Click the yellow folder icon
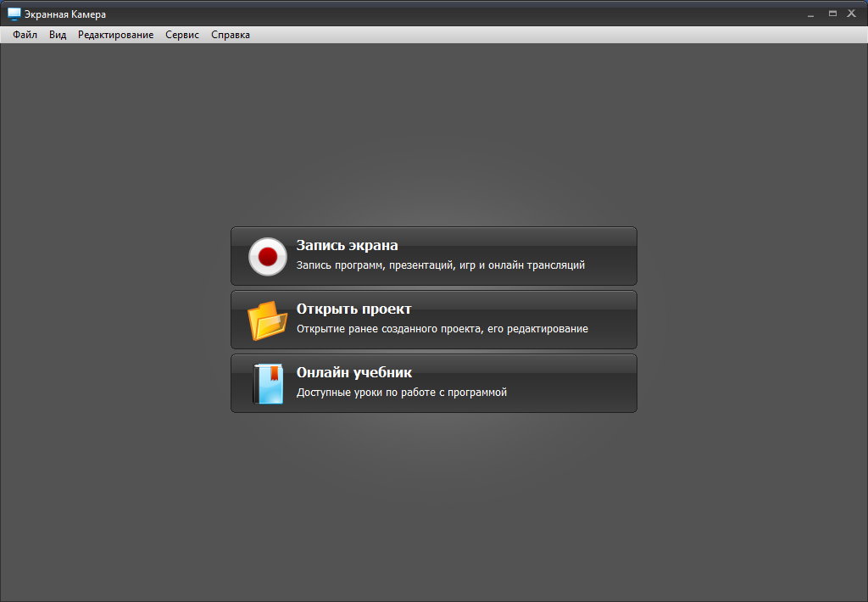The height and width of the screenshot is (602, 868). tap(267, 321)
